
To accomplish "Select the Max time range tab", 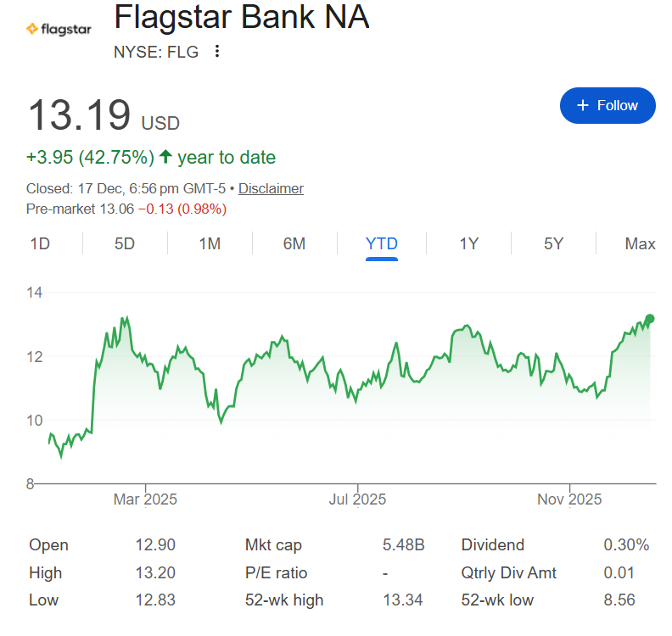I will tap(640, 244).
